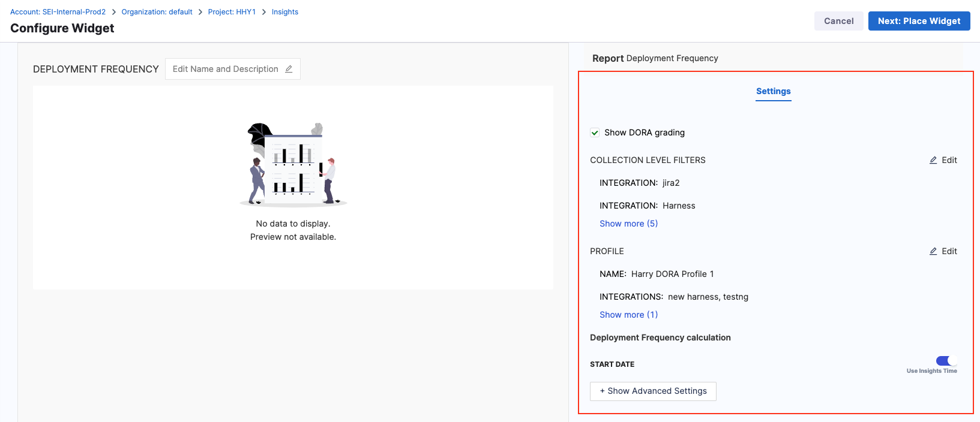The image size is (980, 422).
Task: Click the pencil icon beside Edit Name and Description
Action: click(x=289, y=69)
